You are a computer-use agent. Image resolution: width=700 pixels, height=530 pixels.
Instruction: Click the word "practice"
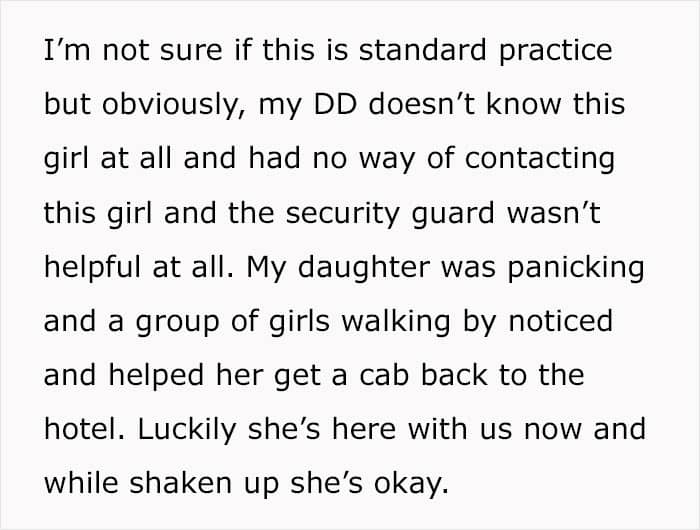click(555, 52)
